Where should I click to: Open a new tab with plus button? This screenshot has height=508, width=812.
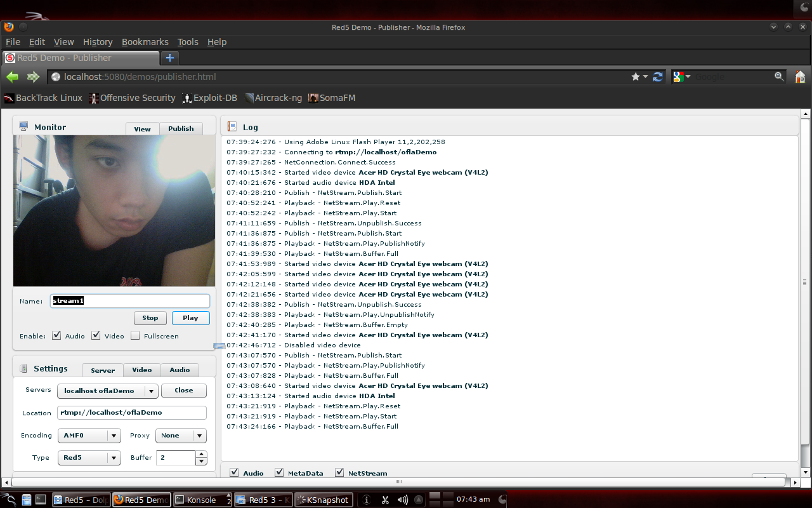point(169,58)
